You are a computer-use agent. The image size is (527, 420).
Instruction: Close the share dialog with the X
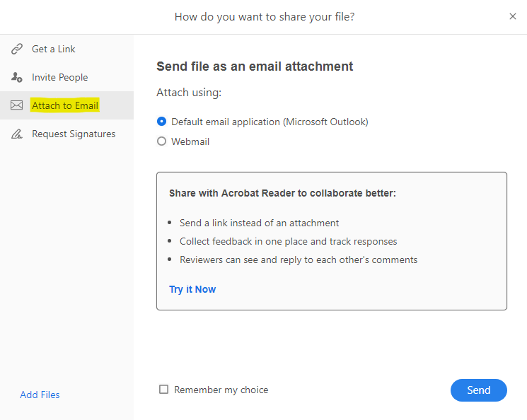click(513, 16)
